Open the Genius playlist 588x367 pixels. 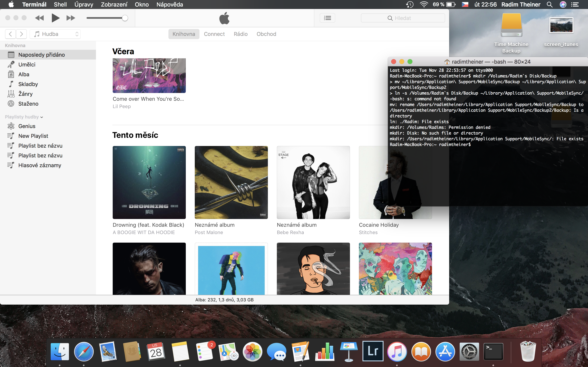(x=27, y=126)
